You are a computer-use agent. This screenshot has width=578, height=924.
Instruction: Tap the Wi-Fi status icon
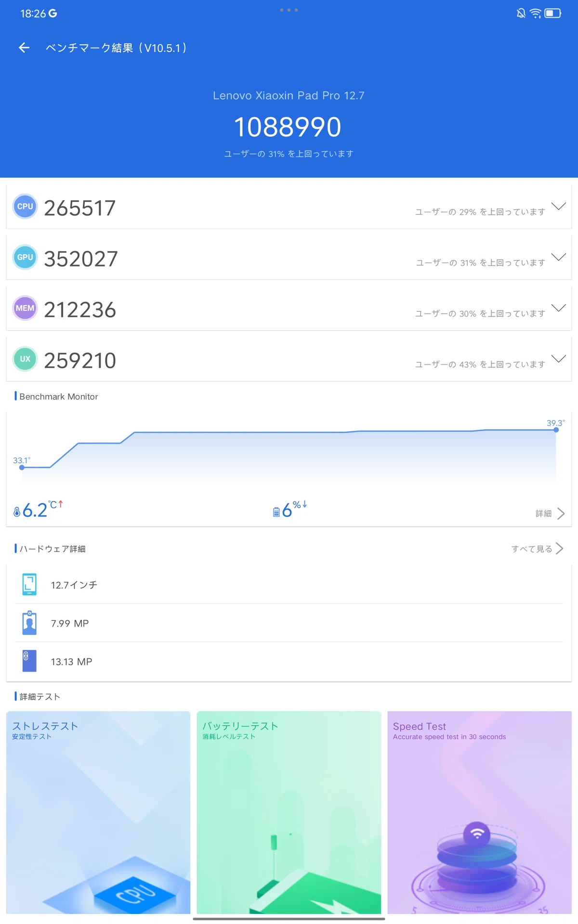point(536,13)
